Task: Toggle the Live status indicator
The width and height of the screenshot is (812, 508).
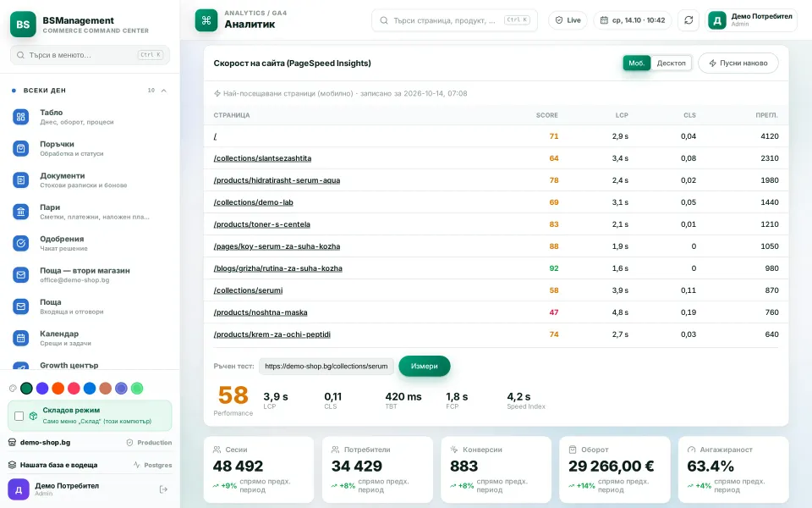Action: pos(568,20)
